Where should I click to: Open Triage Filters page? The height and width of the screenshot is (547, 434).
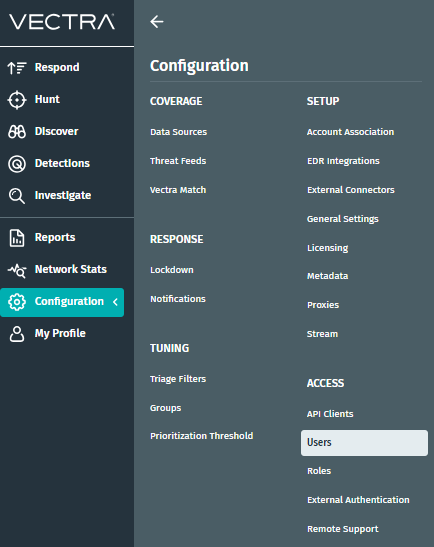[178, 379]
